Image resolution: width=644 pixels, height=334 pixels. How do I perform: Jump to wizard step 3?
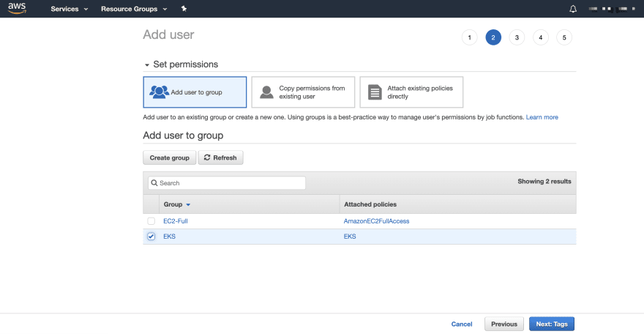click(x=517, y=37)
